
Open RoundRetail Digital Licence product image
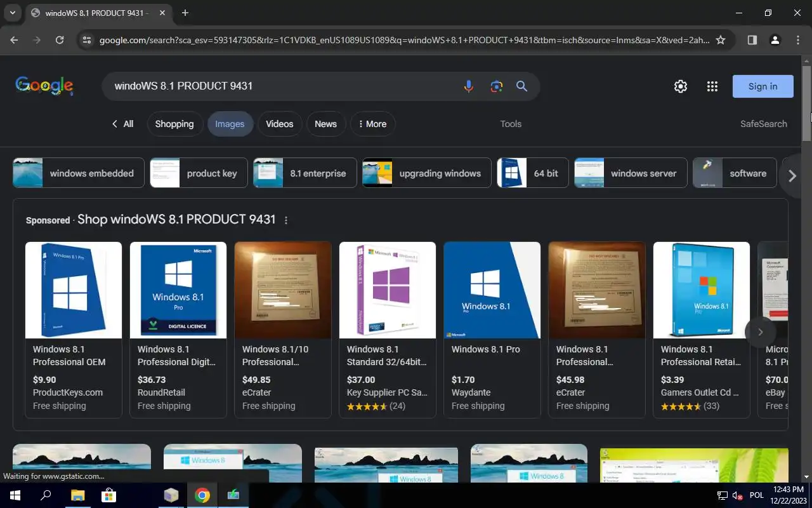(178, 290)
